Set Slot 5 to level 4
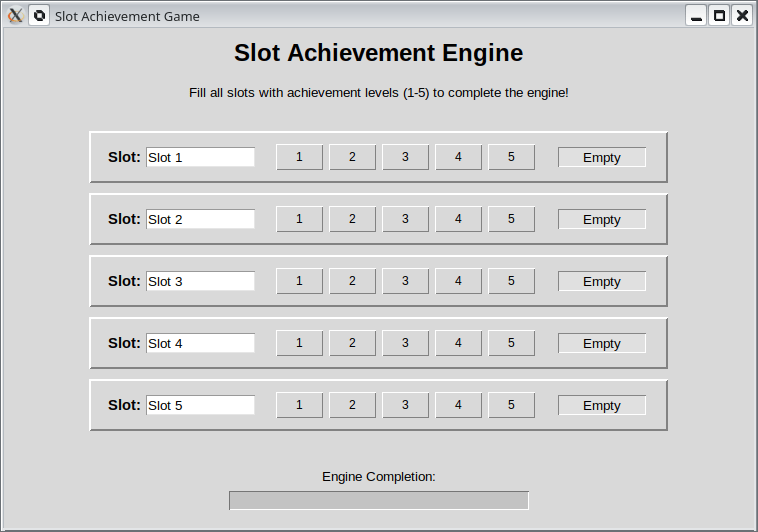 [x=458, y=405]
